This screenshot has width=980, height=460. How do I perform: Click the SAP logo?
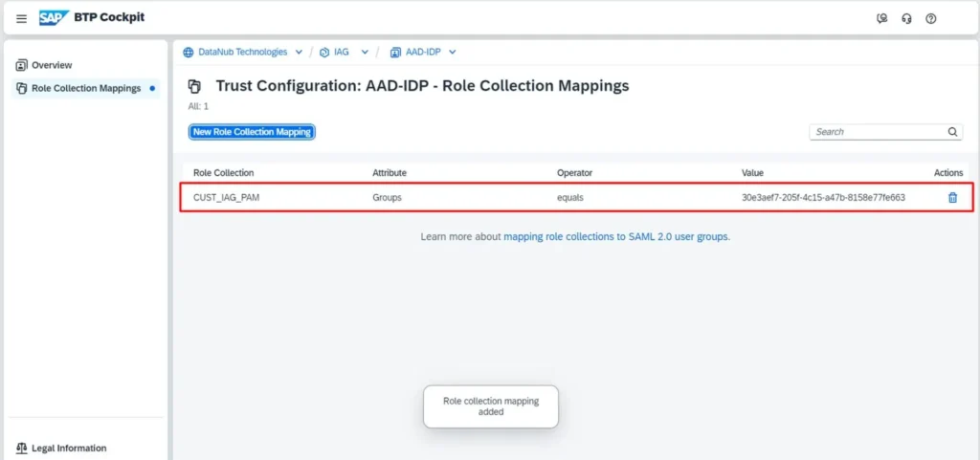click(54, 17)
